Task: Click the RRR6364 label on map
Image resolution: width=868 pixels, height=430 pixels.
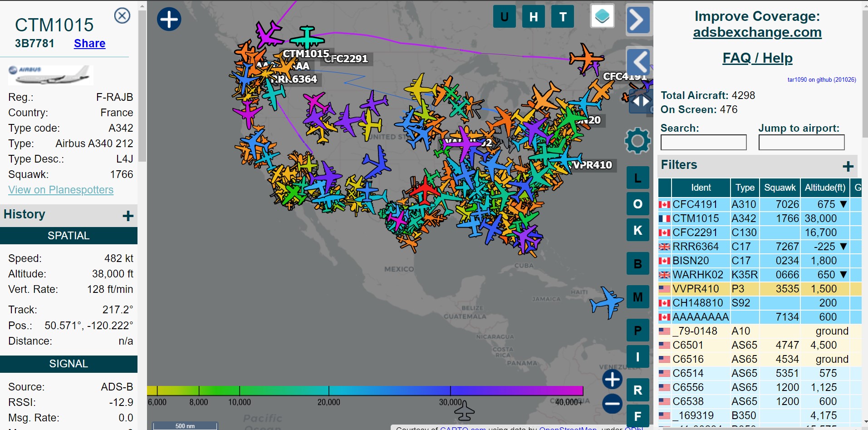Action: tap(295, 79)
